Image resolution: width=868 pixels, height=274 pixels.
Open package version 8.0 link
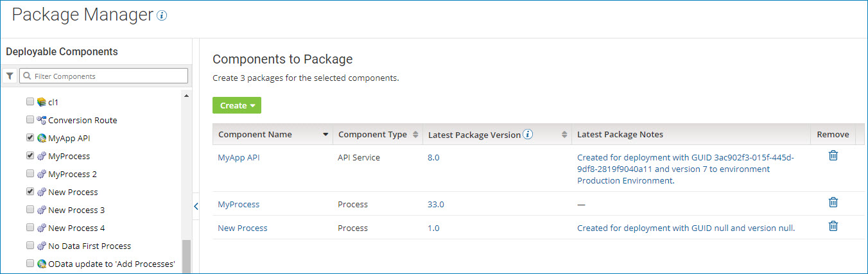[x=433, y=157]
